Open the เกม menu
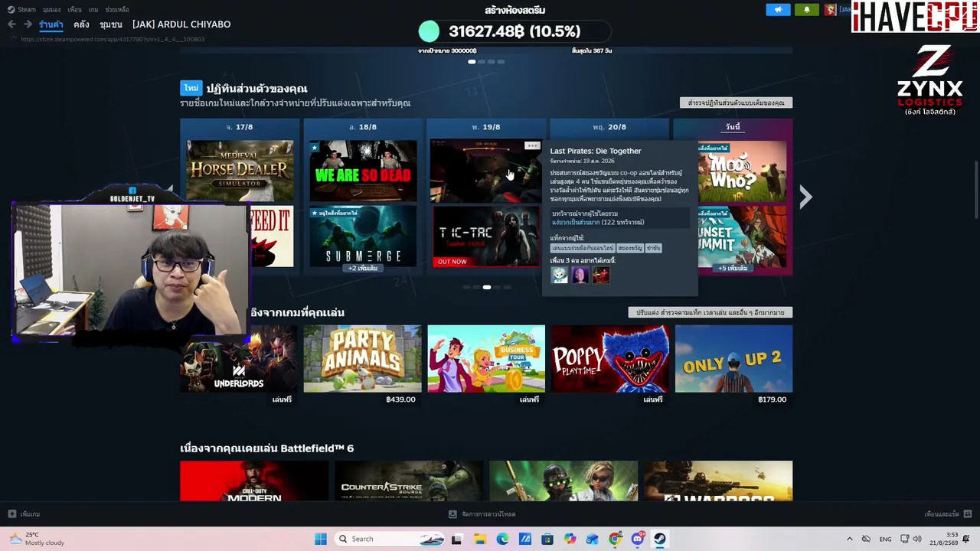This screenshot has height=551, width=980. (93, 9)
